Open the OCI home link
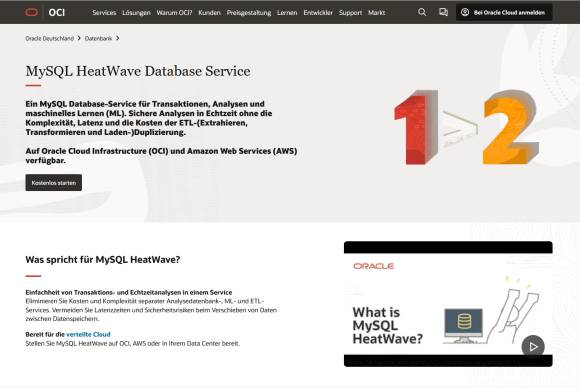The image size is (580, 388). point(57,13)
